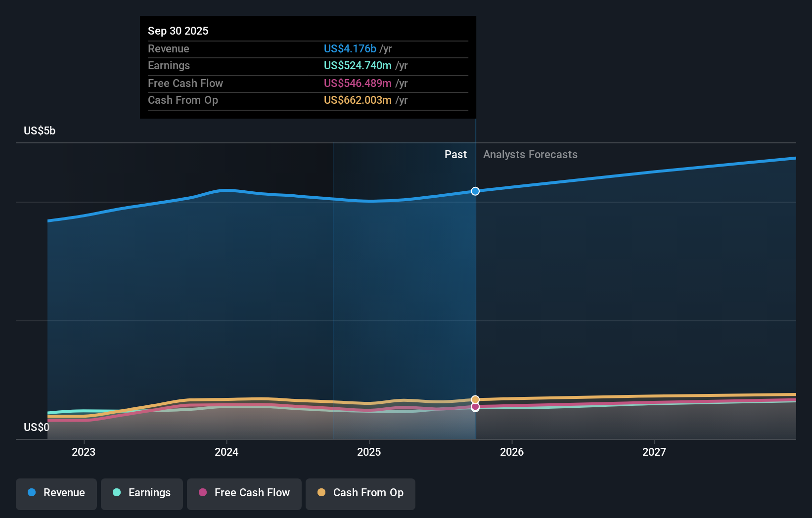
Task: Select the pink Free Cash Flow marker on chart
Action: (475, 407)
